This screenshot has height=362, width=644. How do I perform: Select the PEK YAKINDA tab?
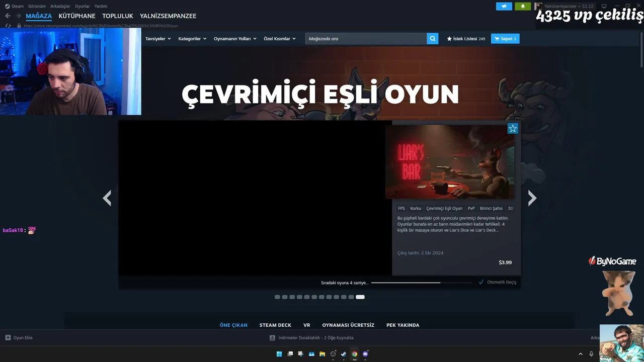(x=403, y=325)
